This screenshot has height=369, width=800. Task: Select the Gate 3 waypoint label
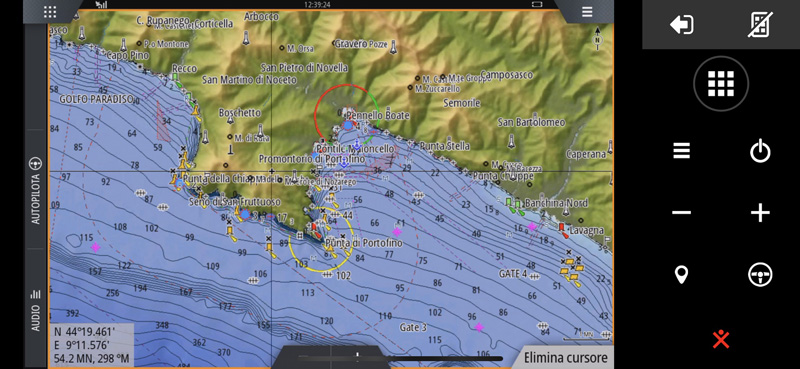click(413, 327)
